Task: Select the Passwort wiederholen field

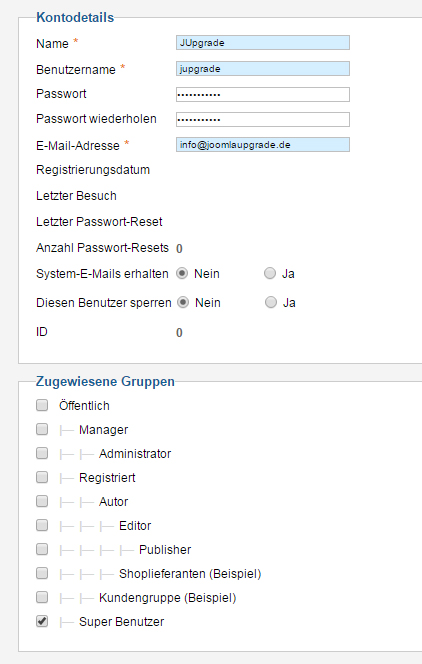Action: coord(263,119)
